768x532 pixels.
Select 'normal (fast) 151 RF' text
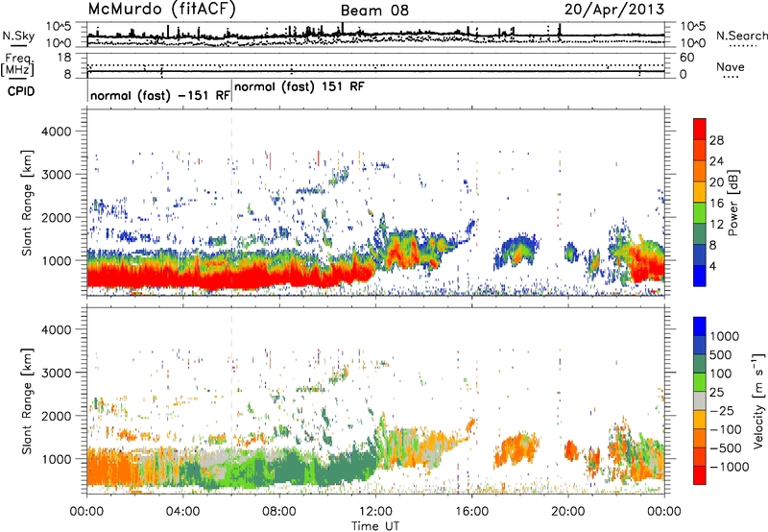point(300,87)
